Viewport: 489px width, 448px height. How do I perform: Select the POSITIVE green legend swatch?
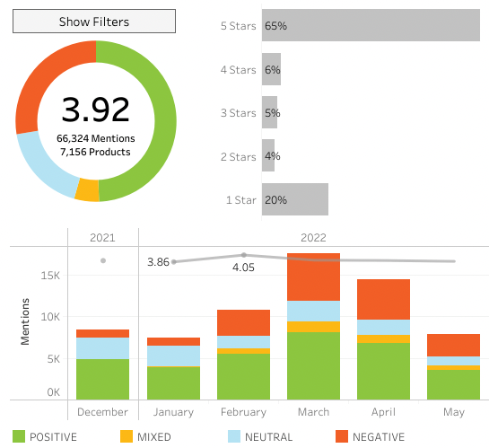coord(19,436)
